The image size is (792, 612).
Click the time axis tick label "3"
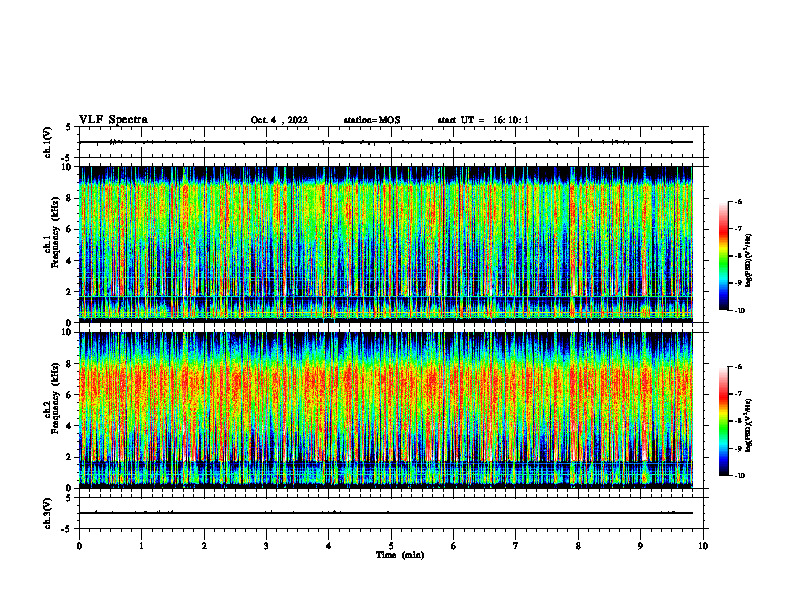pos(266,546)
